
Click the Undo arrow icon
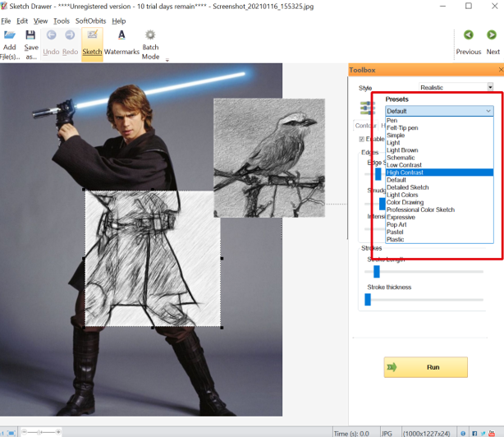tap(51, 34)
